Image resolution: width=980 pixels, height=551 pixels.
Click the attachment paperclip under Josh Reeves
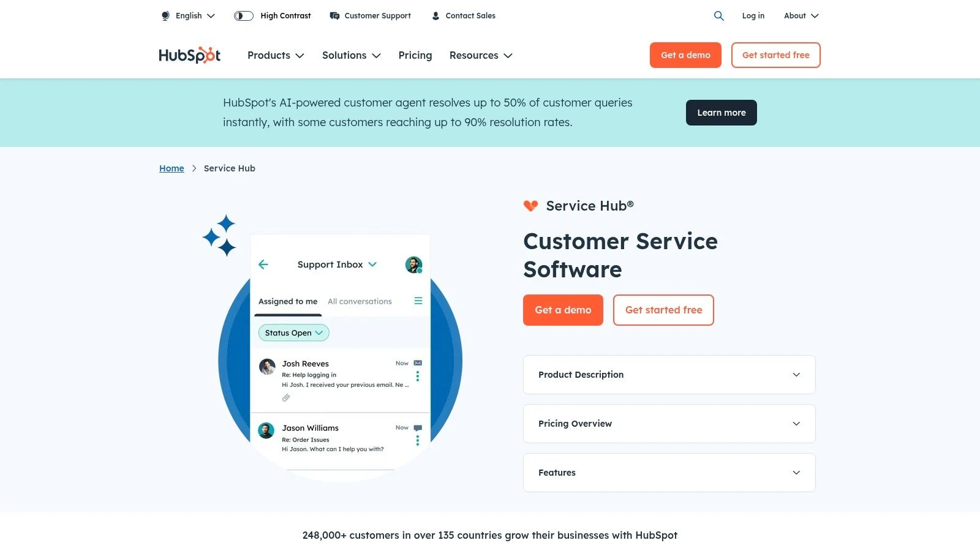(286, 398)
